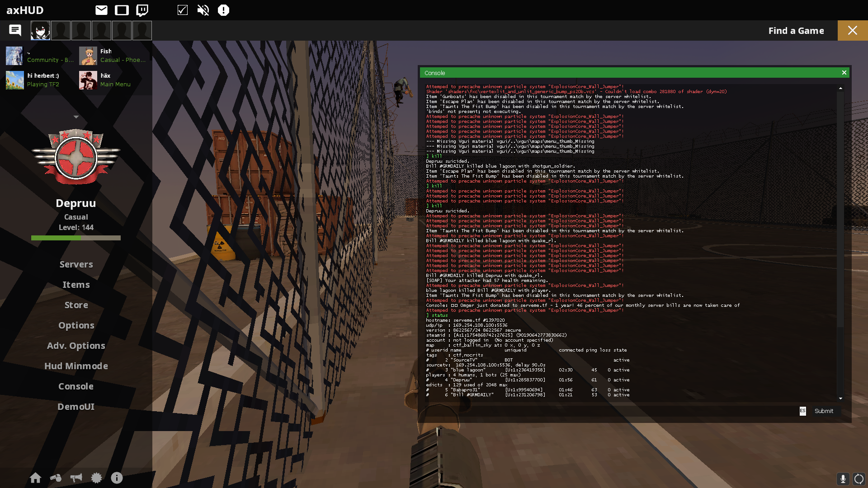Open the exclamation alert icon
The image size is (868, 488).
(x=223, y=10)
